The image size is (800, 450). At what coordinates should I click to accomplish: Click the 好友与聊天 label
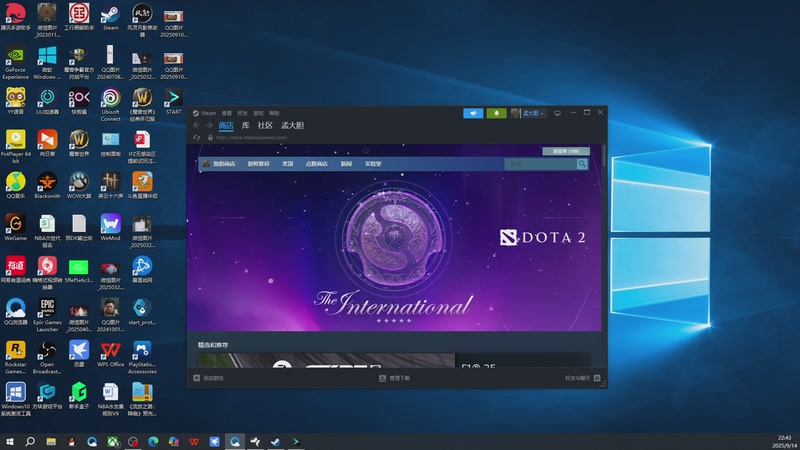tap(578, 378)
